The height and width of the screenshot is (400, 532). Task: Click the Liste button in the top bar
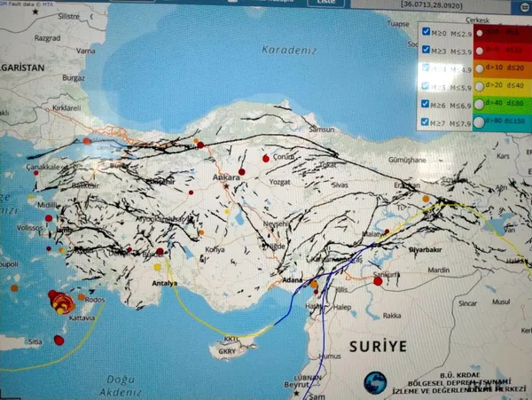point(325,3)
